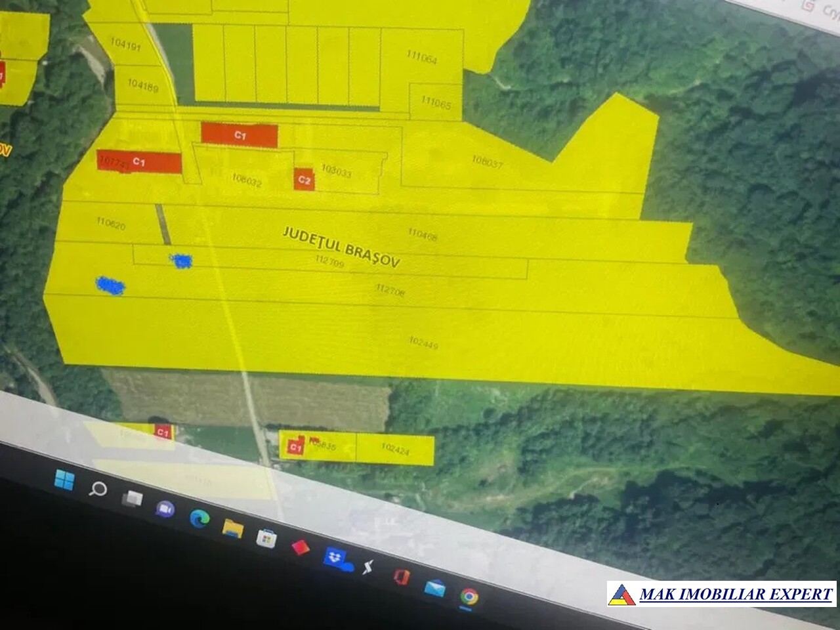
Task: Switch to Google Chrome in taskbar
Action: point(469,597)
